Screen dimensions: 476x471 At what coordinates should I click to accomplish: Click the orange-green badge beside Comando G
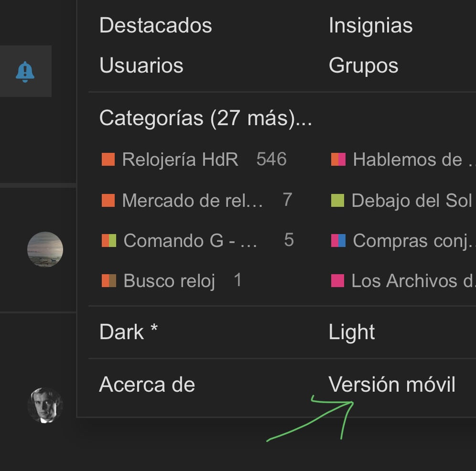point(108,240)
